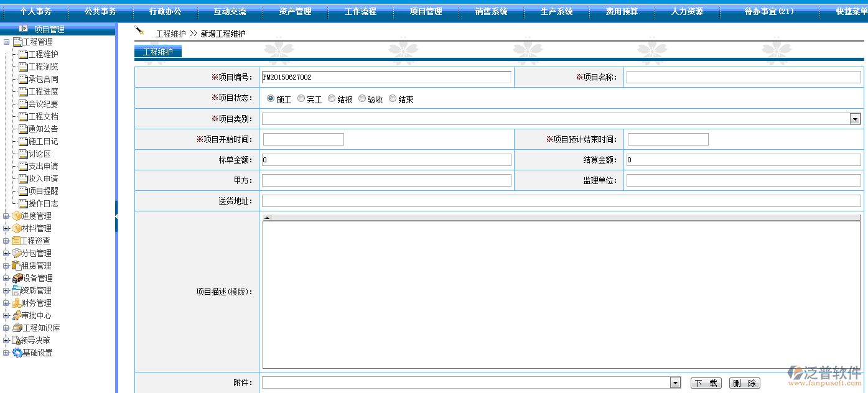This screenshot has height=393, width=868.
Task: Open the 附件 dropdown list
Action: [x=675, y=383]
